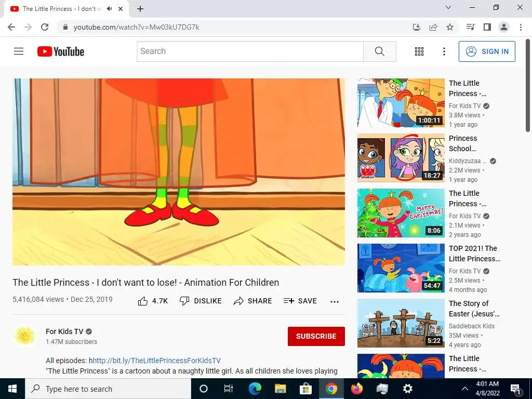Click the taskbar search box
The image size is (532, 399).
108,389
